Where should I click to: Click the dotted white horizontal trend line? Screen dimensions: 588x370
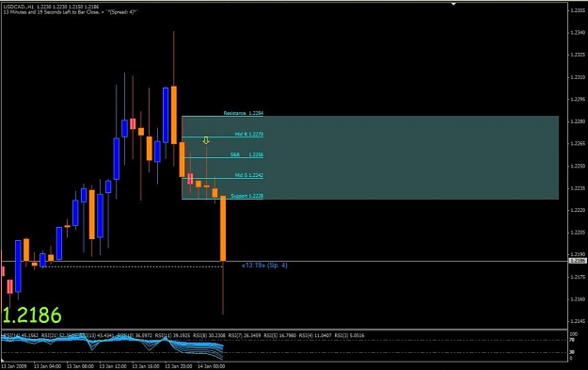[x=134, y=266]
